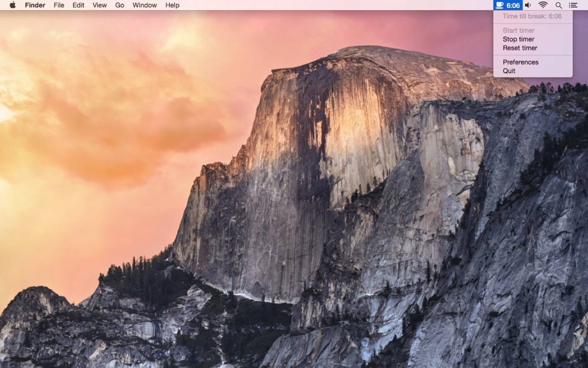Image resolution: width=588 pixels, height=368 pixels.
Task: Open the Finder menu
Action: (35, 5)
